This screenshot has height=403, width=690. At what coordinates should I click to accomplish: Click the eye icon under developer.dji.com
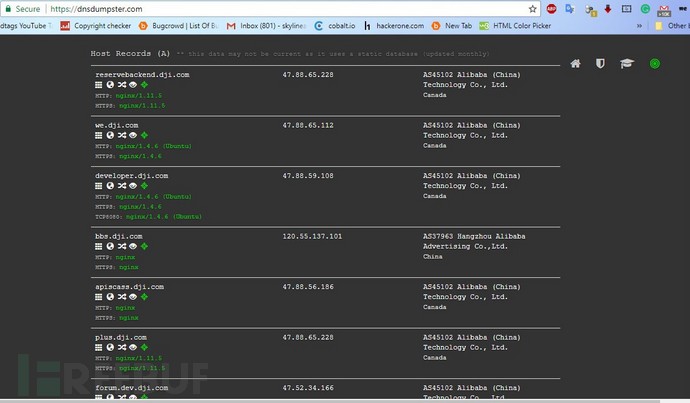tap(133, 186)
